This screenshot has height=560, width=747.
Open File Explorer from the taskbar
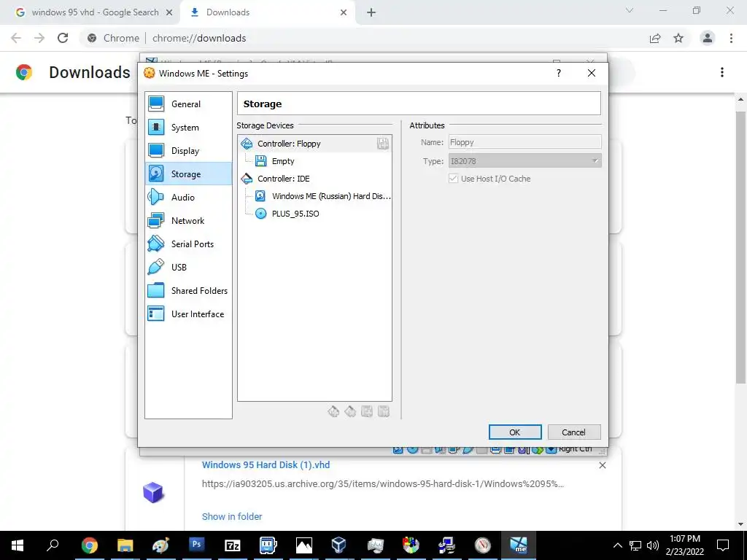125,545
